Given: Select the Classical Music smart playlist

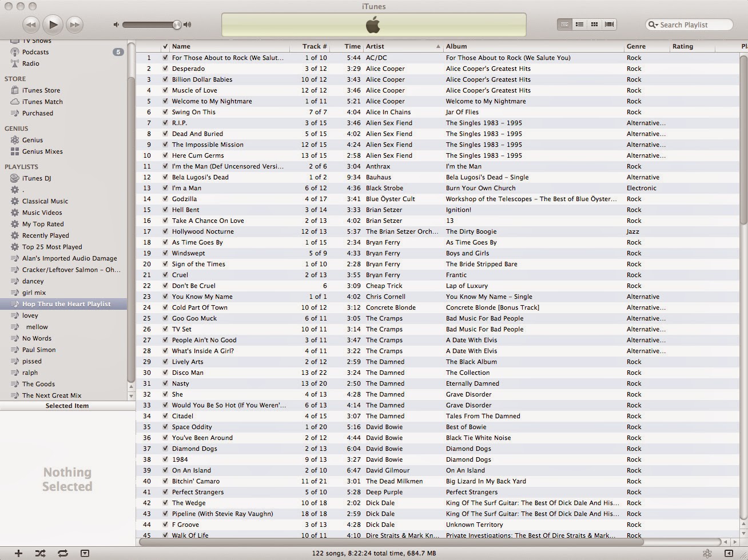Looking at the screenshot, I should pos(45,201).
